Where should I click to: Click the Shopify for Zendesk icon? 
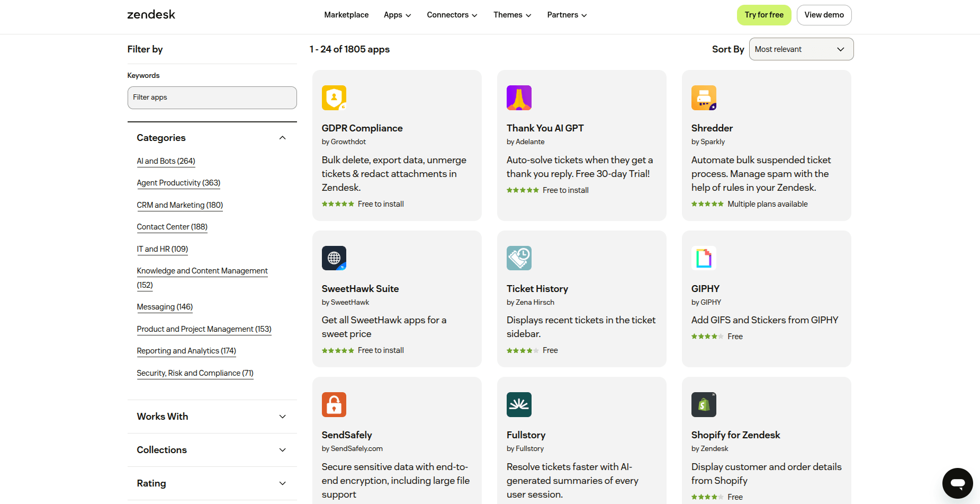coord(704,404)
